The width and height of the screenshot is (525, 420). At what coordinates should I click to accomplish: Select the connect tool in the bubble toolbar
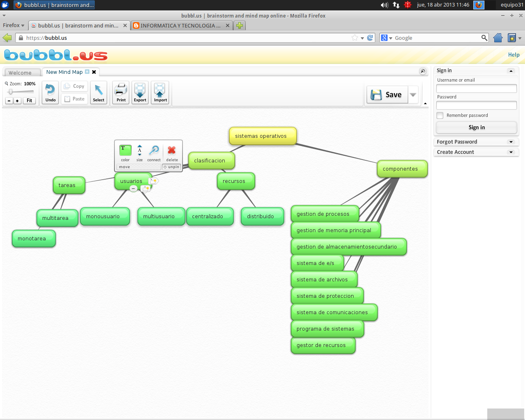(x=154, y=150)
